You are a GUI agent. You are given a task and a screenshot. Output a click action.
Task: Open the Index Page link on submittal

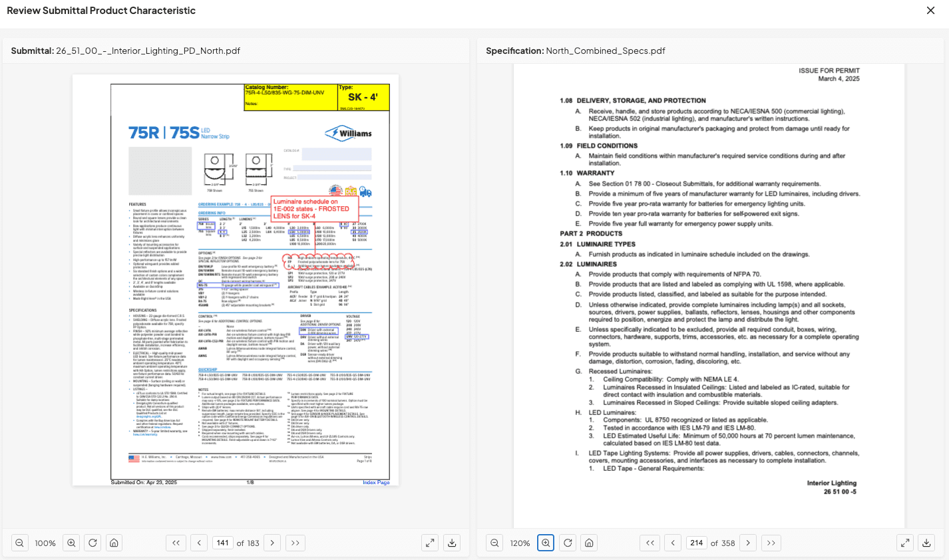click(x=376, y=482)
